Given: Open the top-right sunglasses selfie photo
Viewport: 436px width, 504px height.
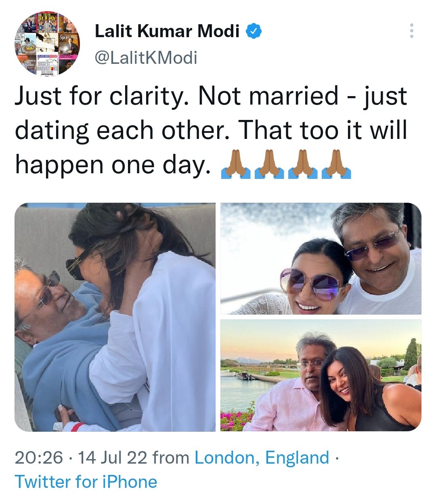Looking at the screenshot, I should 321,258.
